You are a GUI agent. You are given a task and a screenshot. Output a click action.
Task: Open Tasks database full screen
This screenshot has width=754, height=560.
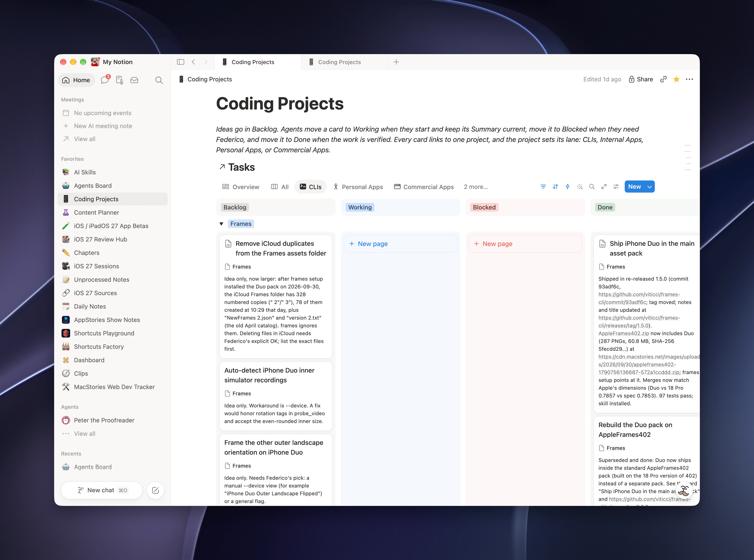coord(604,187)
